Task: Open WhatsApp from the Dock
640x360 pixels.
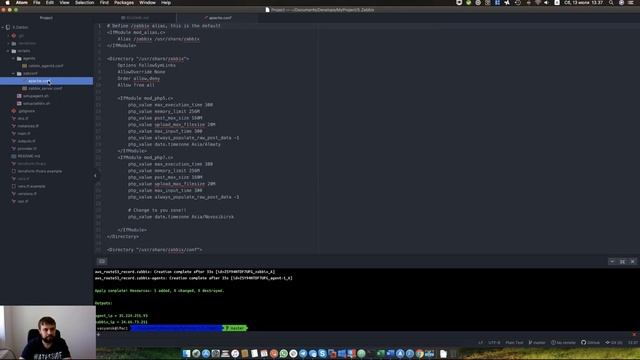Action: (x=283, y=353)
